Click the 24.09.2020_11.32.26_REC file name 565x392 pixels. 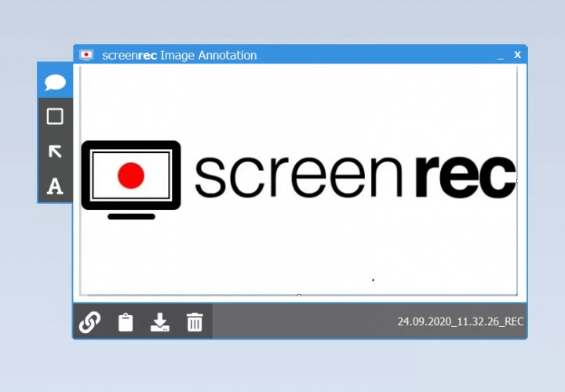[x=460, y=321]
